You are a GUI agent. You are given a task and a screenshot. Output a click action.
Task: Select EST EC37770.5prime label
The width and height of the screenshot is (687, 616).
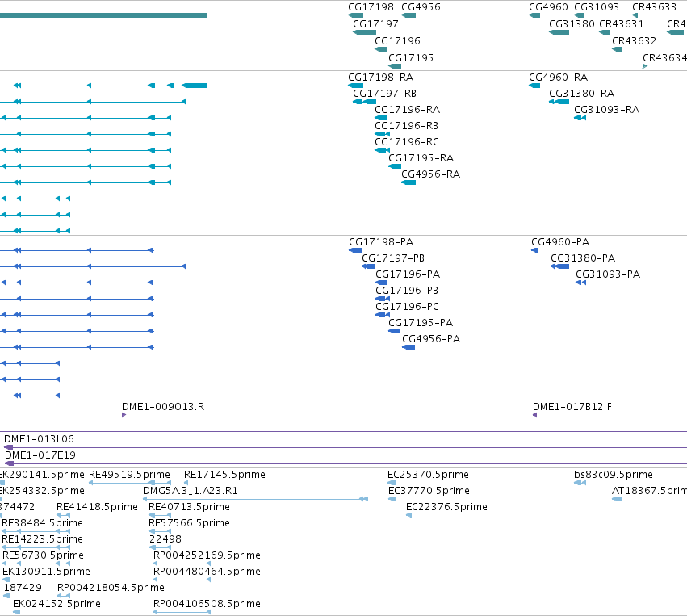429,491
